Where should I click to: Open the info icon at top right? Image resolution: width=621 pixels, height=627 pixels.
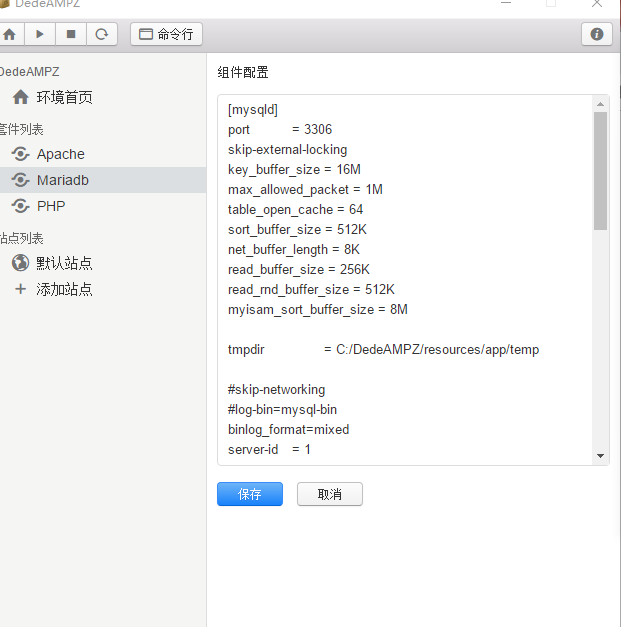pyautogui.click(x=597, y=34)
